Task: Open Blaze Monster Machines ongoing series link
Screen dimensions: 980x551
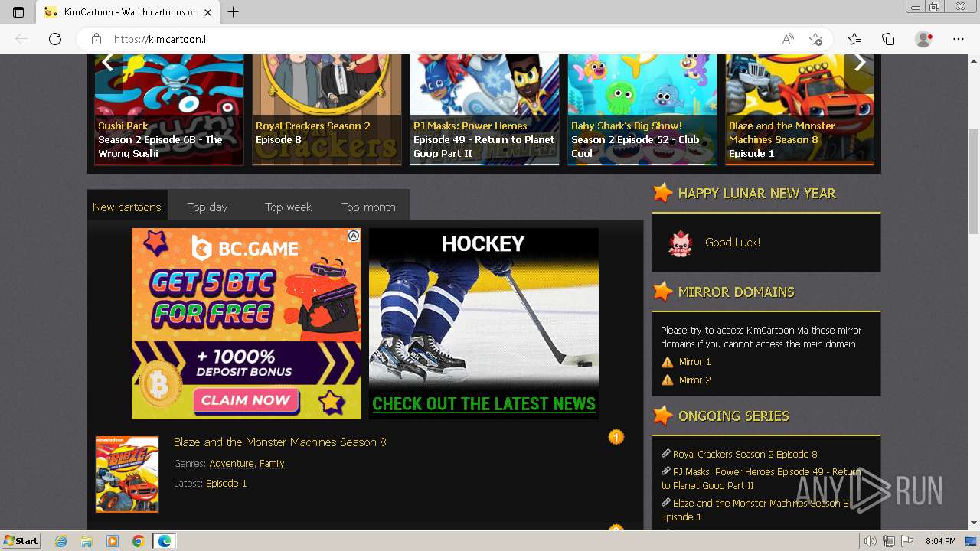Action: coord(755,510)
